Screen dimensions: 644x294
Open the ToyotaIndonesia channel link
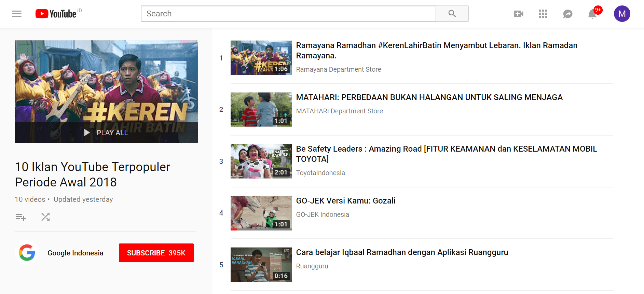pyautogui.click(x=320, y=173)
